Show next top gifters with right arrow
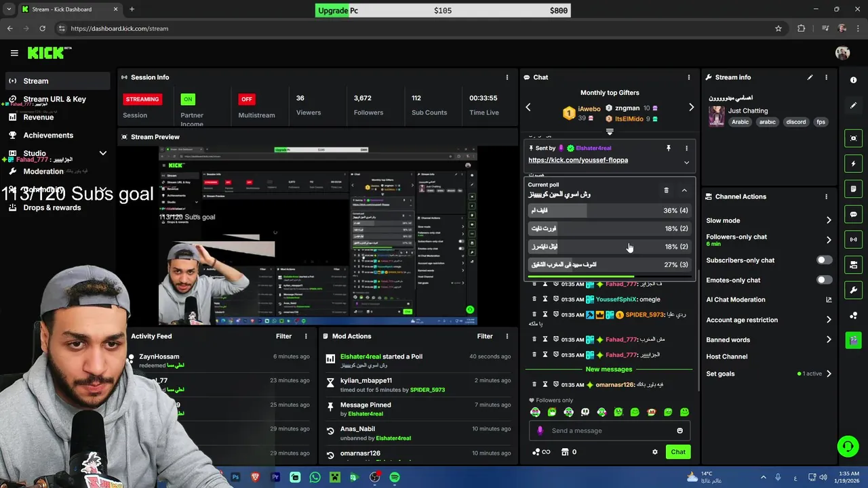Image resolution: width=868 pixels, height=488 pixels. [x=691, y=107]
